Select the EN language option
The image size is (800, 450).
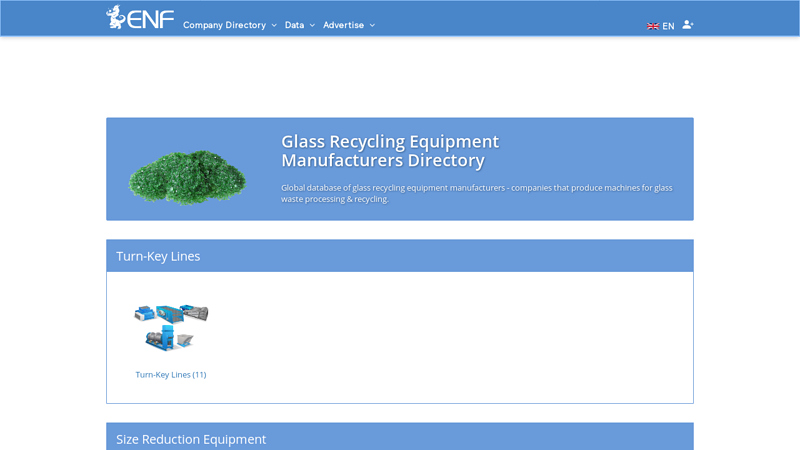pos(668,26)
